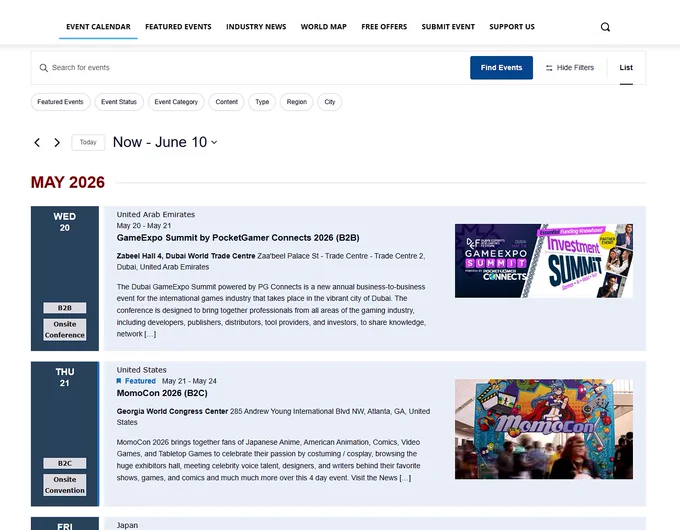Click the 'May 20 - May 21' date text
The width and height of the screenshot is (680, 530).
tap(144, 226)
